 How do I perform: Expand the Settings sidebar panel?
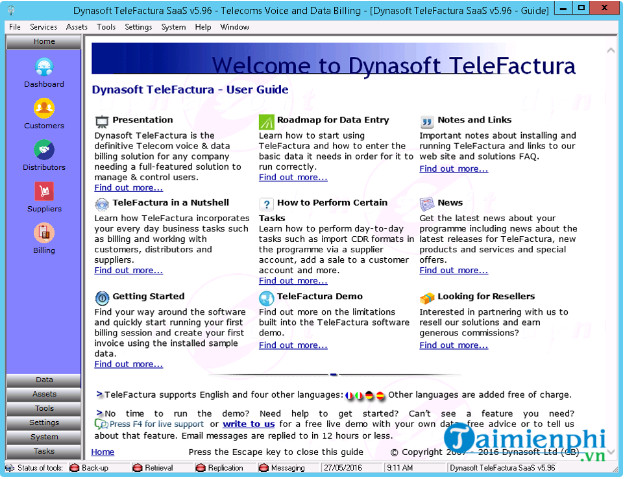(x=44, y=423)
